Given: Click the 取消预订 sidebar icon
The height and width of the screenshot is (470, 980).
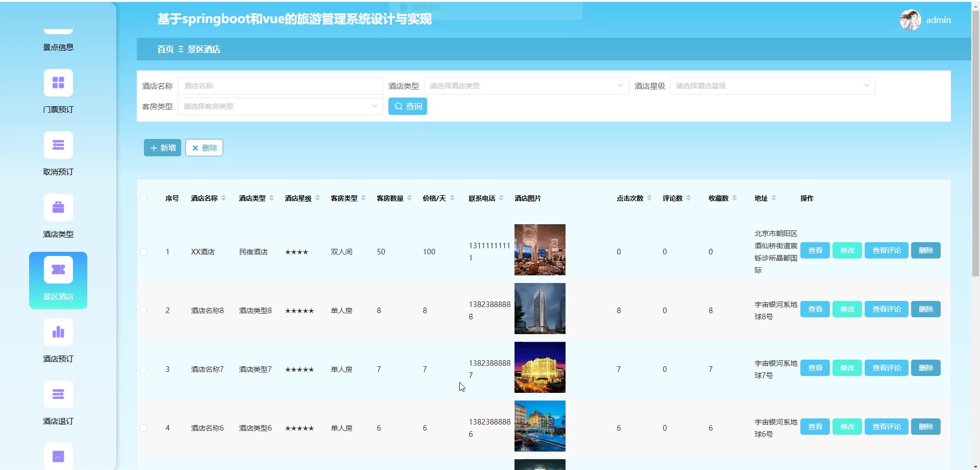Looking at the screenshot, I should point(58,146).
